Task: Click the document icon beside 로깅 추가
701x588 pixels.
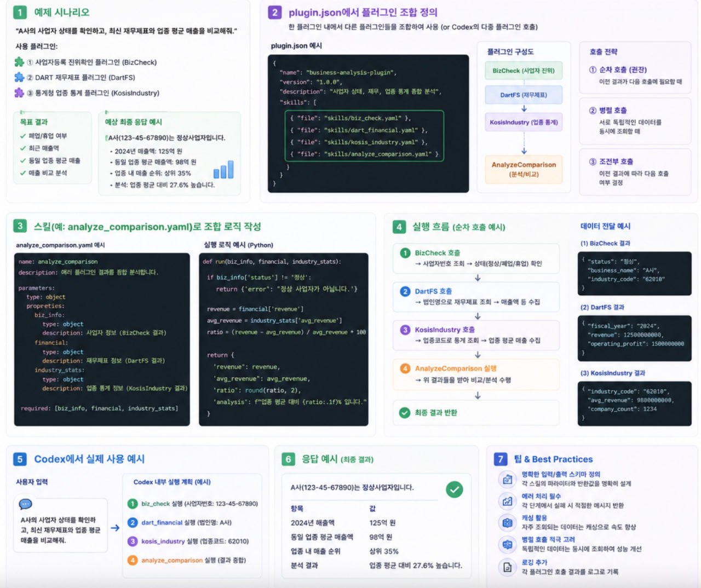Action: coord(508,567)
